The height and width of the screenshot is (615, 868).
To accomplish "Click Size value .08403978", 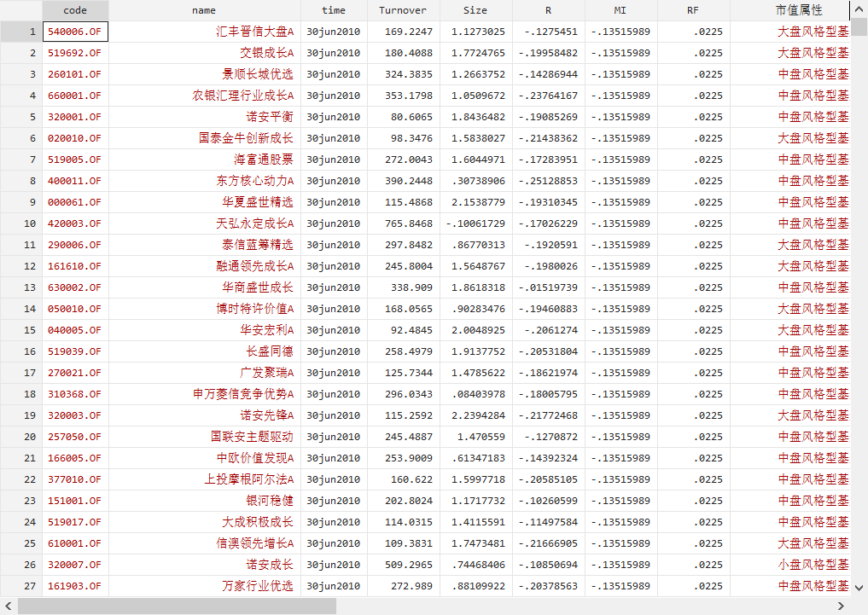I will pos(476,394).
